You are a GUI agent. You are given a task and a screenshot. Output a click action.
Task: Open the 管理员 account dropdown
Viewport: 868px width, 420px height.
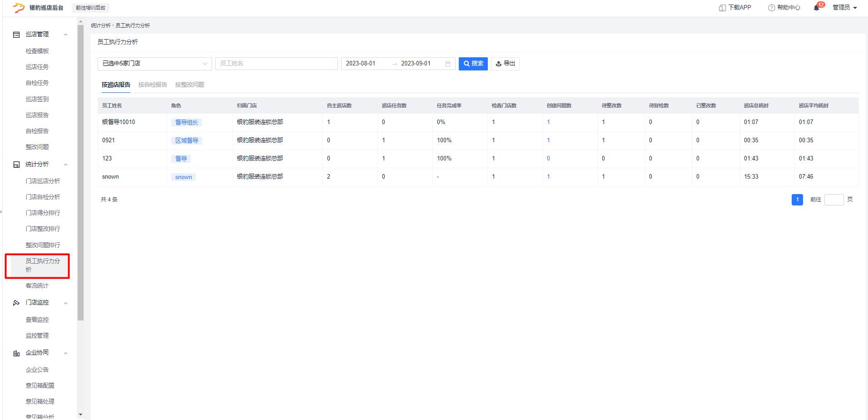(844, 8)
